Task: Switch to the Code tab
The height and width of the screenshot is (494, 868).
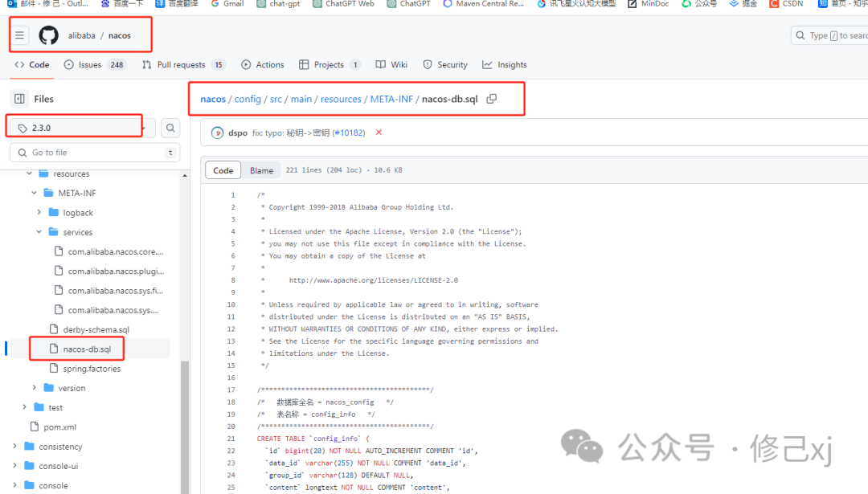Action: pyautogui.click(x=32, y=65)
